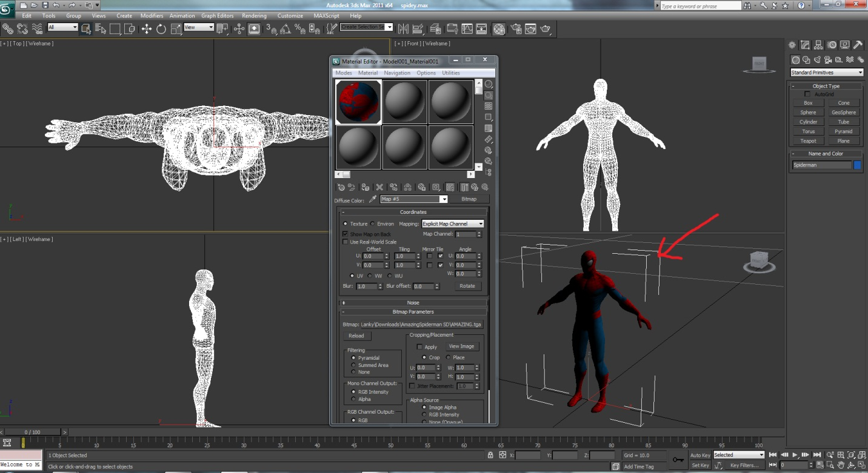Open Render Setup from the toolbar

point(515,28)
